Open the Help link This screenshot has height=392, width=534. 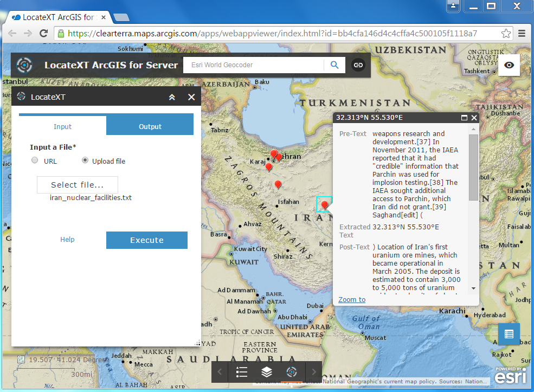point(67,240)
